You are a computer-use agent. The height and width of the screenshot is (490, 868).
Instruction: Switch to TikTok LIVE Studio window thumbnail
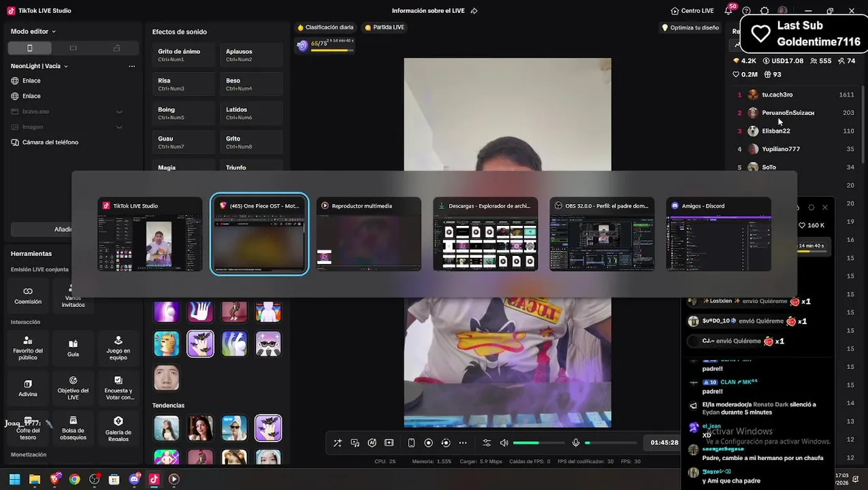[150, 235]
